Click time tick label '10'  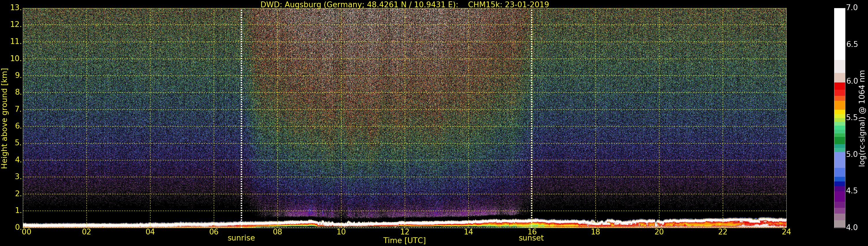(341, 232)
